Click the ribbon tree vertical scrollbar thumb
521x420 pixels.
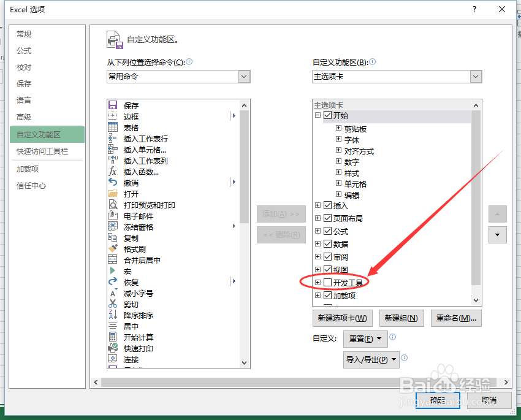click(476, 197)
